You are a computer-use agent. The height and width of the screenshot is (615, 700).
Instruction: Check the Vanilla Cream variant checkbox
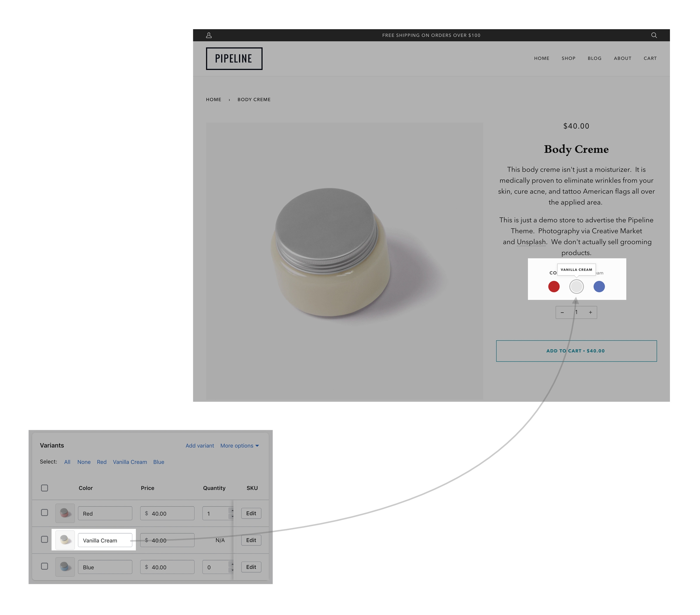click(x=45, y=539)
